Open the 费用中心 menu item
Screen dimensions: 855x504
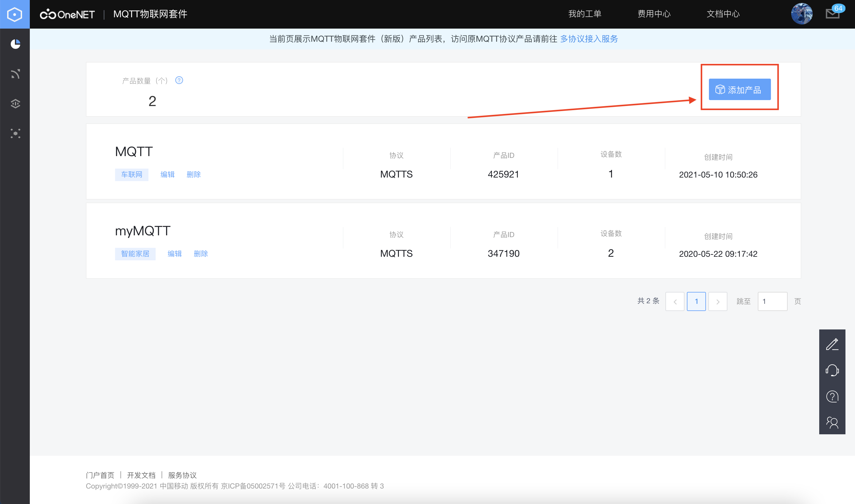(653, 14)
